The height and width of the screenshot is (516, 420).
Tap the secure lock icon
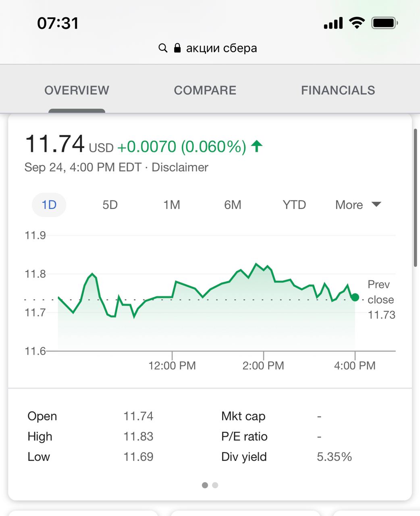tap(177, 48)
